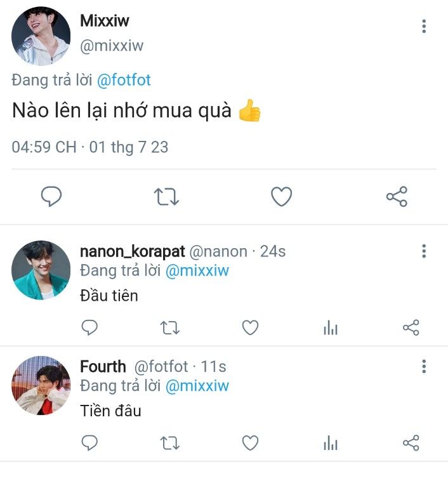Reply to Mixxiw's main tweet
448x488 pixels.
[x=51, y=197]
